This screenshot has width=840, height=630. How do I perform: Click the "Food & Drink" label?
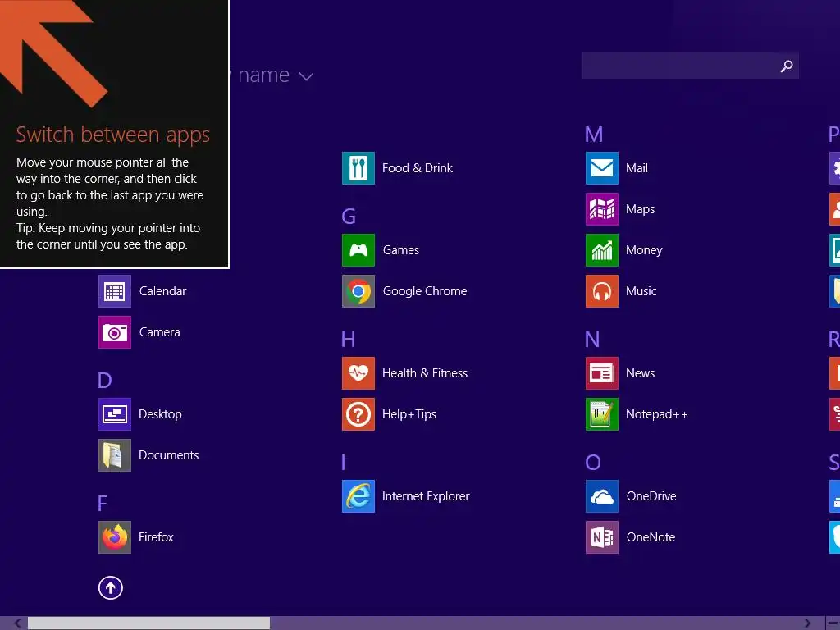418,168
